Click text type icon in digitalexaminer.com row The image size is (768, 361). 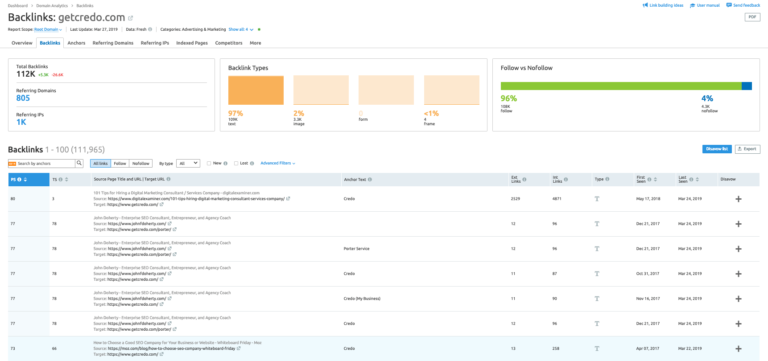click(597, 199)
